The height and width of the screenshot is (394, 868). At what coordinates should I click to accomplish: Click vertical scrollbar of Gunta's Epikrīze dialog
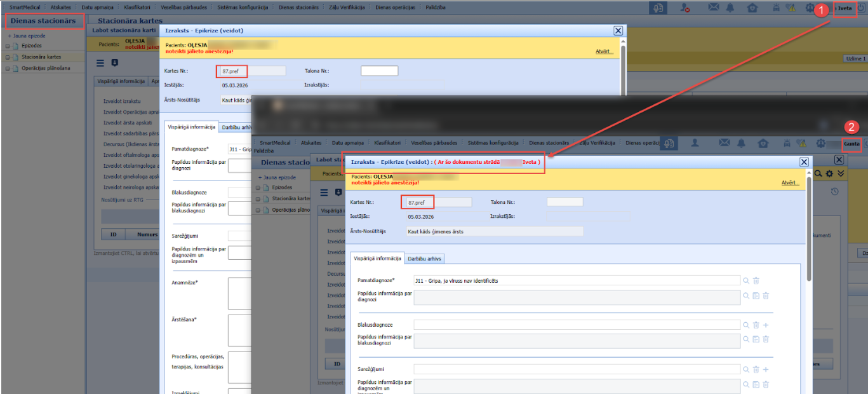(x=808, y=229)
